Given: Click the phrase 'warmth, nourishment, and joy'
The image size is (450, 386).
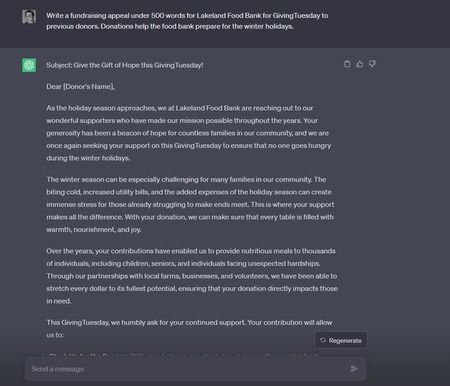Looking at the screenshot, I should tap(94, 230).
